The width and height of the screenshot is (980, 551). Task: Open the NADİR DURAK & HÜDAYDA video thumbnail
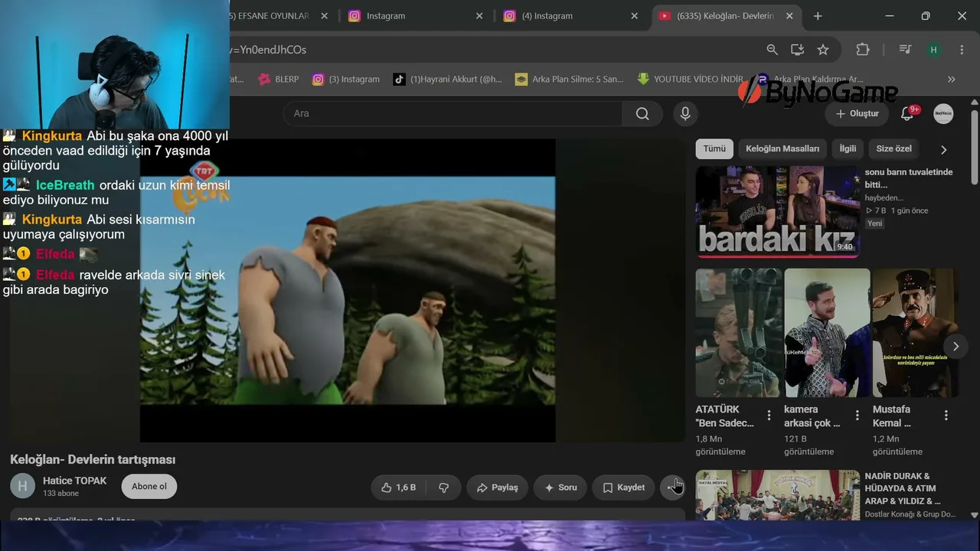coord(777,495)
